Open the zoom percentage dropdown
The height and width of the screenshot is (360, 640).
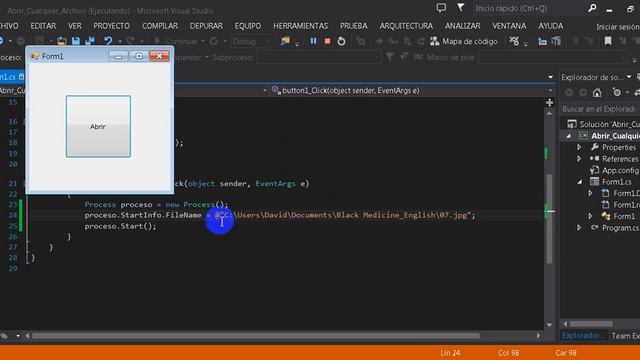(18, 336)
